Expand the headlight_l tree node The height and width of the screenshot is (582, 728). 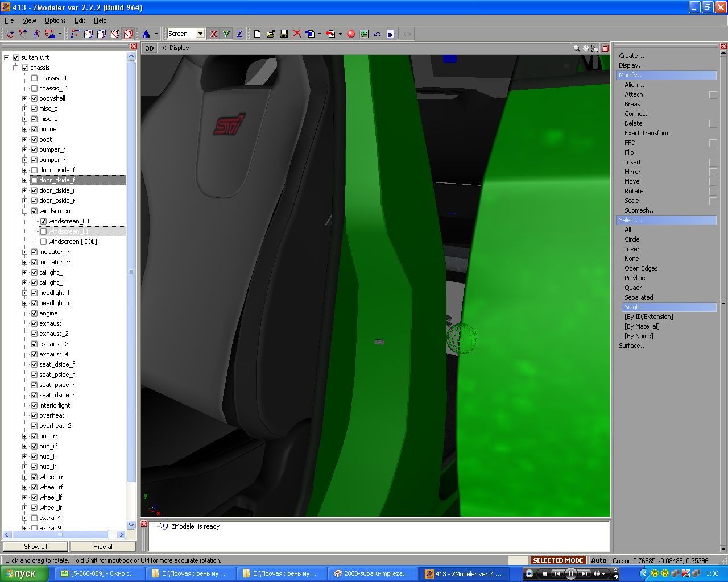25,293
